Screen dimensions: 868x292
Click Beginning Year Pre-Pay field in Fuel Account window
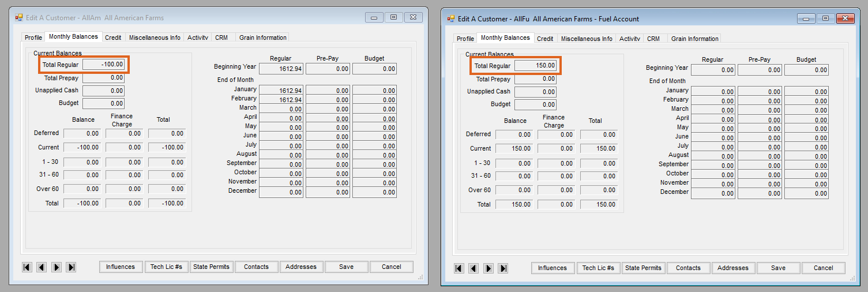click(x=760, y=70)
